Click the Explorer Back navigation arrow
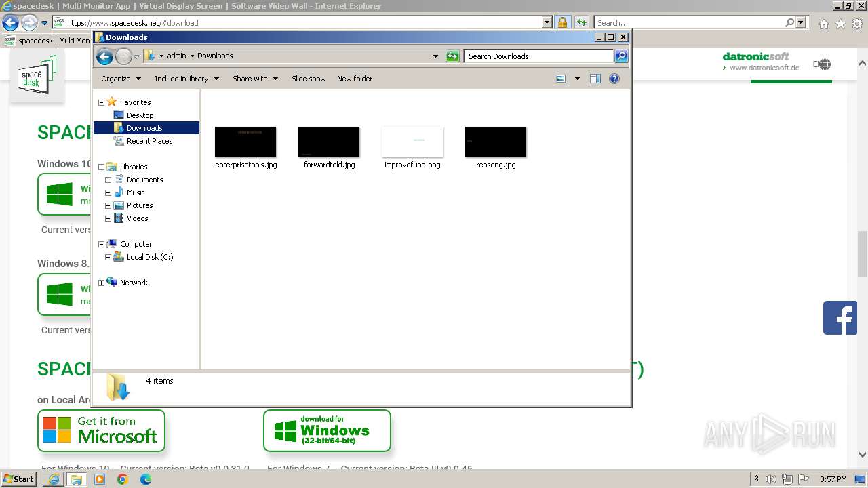This screenshot has height=488, width=868. point(104,56)
